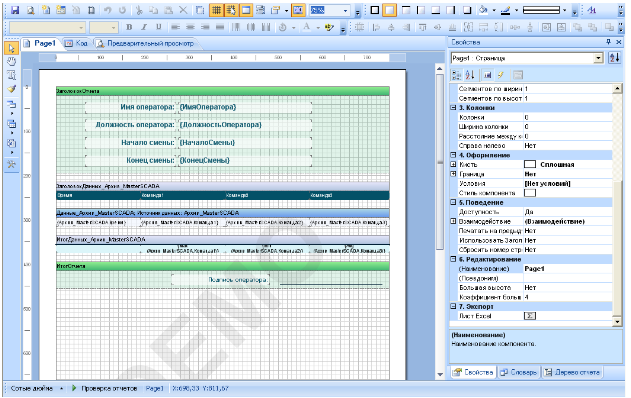Open the Предварительный просмотр tab
Viewport: 631px width, 398px height.
(x=146, y=43)
